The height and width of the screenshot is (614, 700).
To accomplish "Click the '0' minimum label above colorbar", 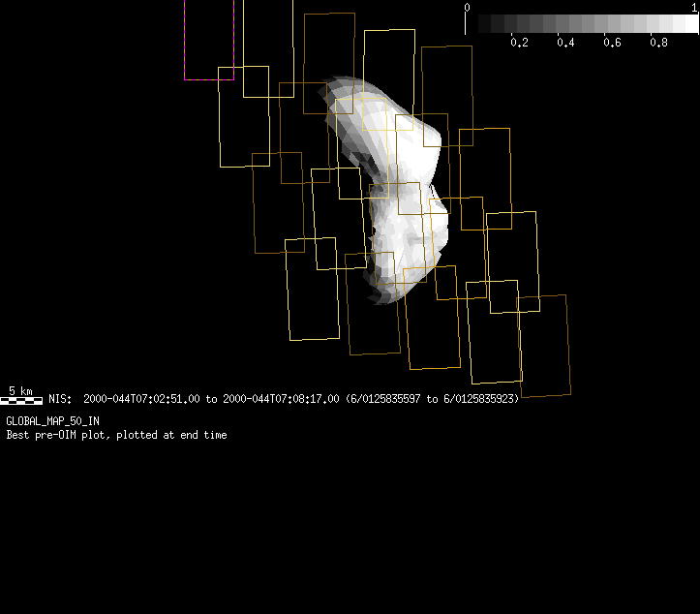I will point(468,8).
